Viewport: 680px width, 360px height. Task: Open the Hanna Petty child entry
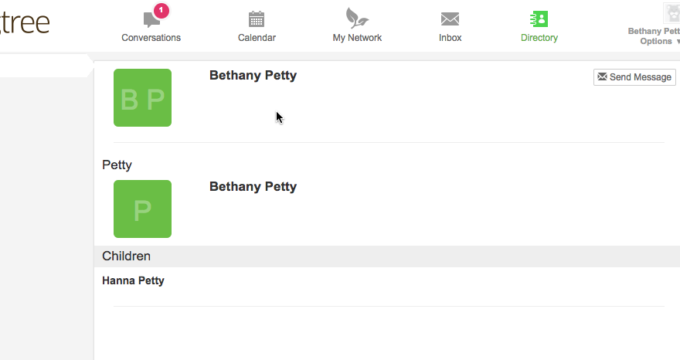(x=133, y=281)
